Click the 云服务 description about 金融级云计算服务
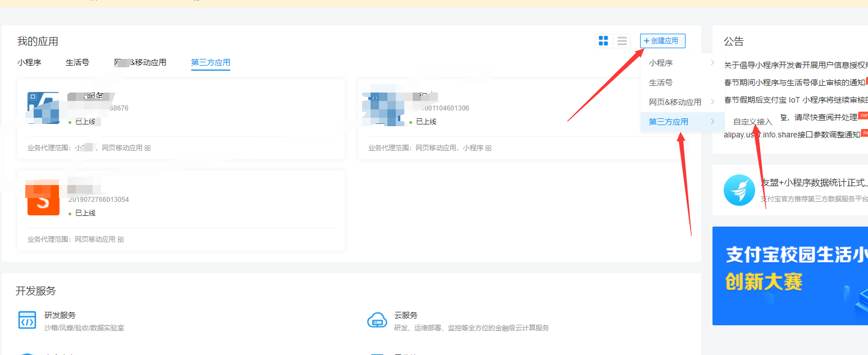The image size is (868, 355). 472,328
